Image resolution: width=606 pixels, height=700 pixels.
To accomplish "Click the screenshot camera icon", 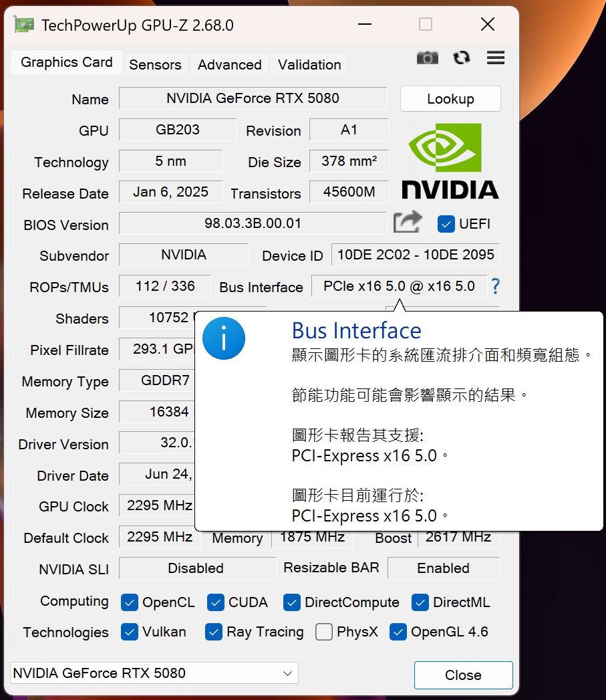I will (427, 57).
